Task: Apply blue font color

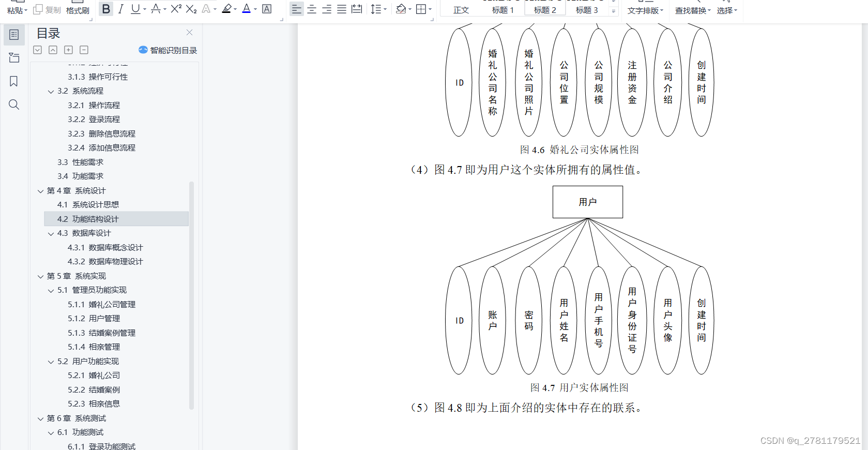Action: point(247,9)
